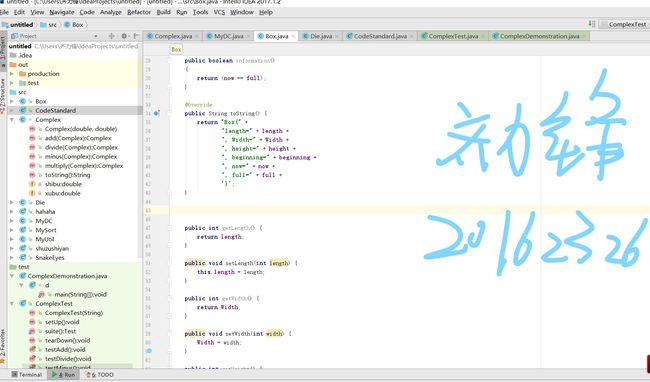Click the fold marker beside getLength method

170,227
